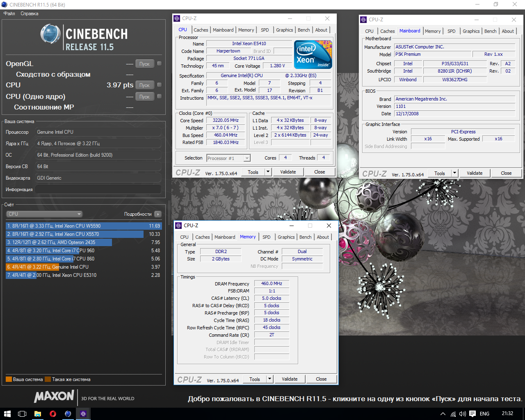
Task: Open Tools dropdown arrow in Memory window
Action: click(x=270, y=379)
